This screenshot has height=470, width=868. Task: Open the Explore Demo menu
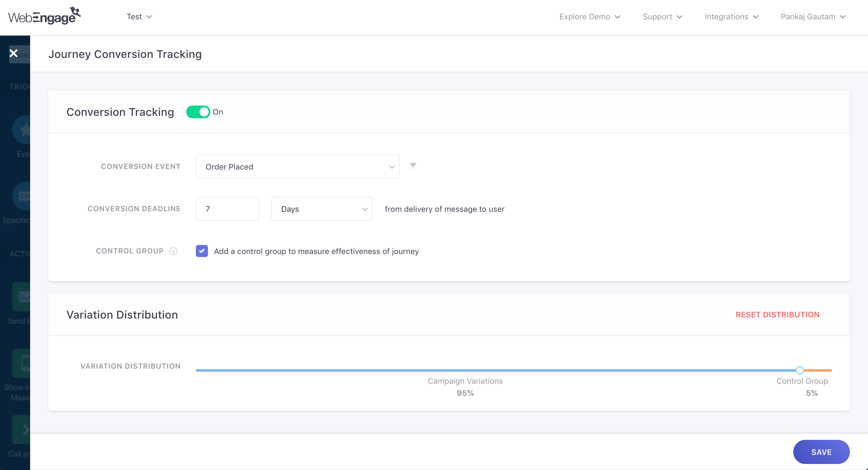(x=589, y=17)
